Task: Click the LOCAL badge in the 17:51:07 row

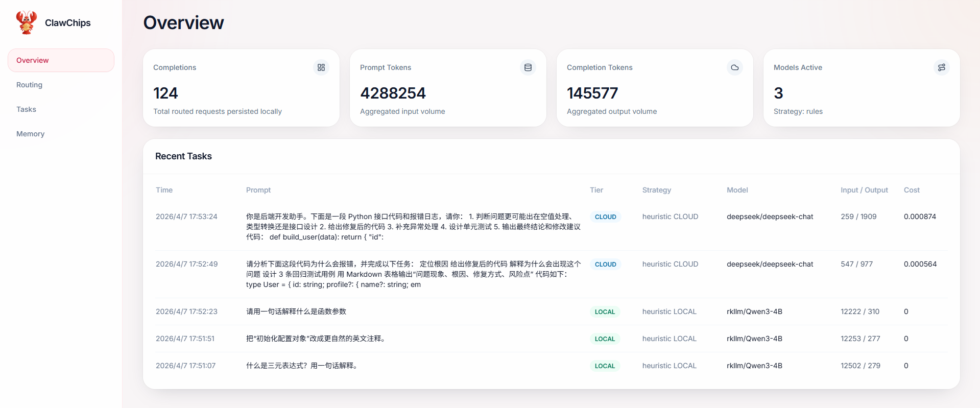Action: 605,366
